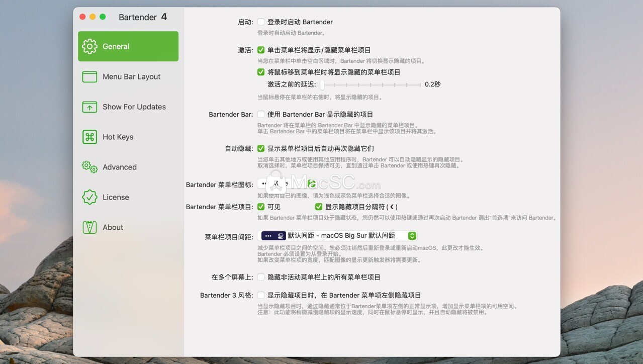The width and height of the screenshot is (643, 364).
Task: Enable 登录时启动 Bartender checkbox
Action: (261, 22)
